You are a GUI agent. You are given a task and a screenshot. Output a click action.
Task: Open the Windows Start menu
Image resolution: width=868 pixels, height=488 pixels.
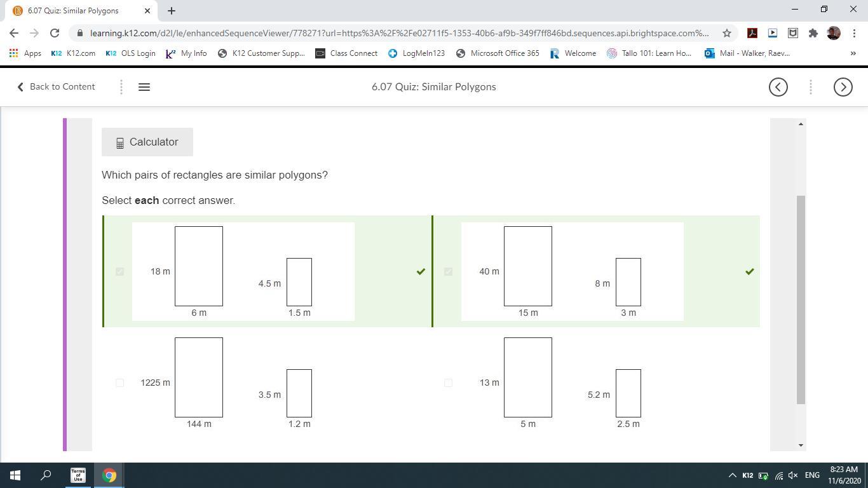[15, 475]
